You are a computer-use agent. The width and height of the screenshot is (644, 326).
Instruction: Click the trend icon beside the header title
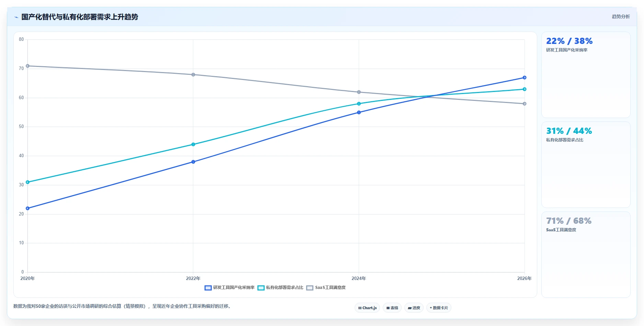tap(16, 17)
